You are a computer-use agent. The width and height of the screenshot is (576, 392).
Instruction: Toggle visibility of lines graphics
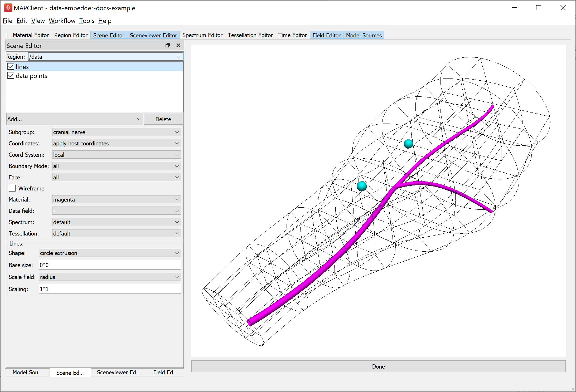click(11, 66)
